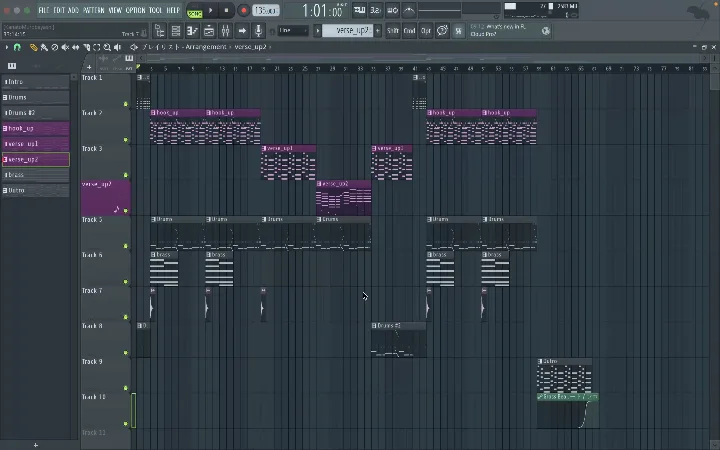Open the HELP menu
Screen dimensions: 720x450
(x=173, y=10)
